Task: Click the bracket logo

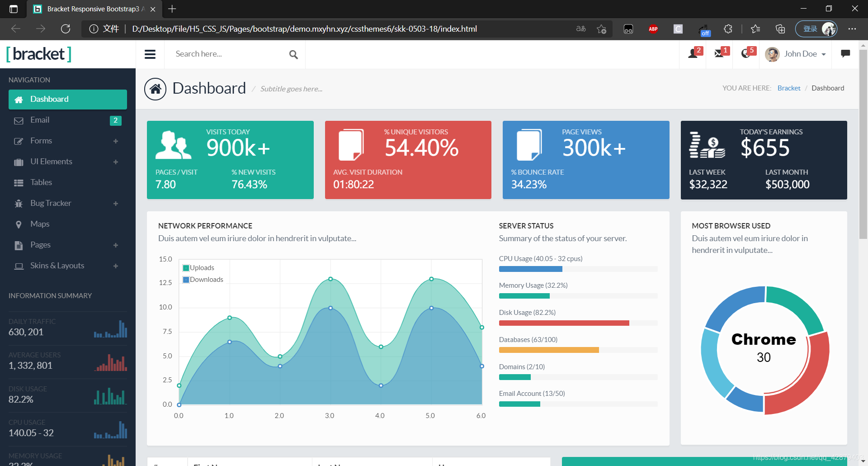Action: [39, 54]
